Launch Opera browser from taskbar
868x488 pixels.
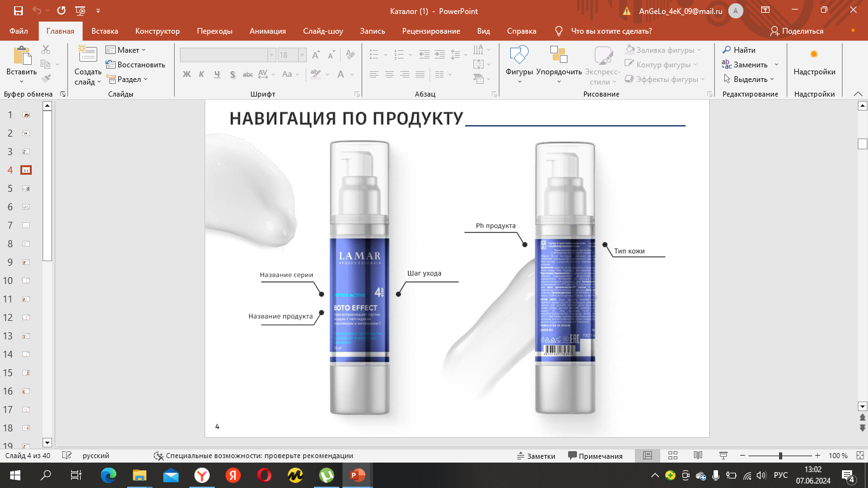pyautogui.click(x=264, y=475)
